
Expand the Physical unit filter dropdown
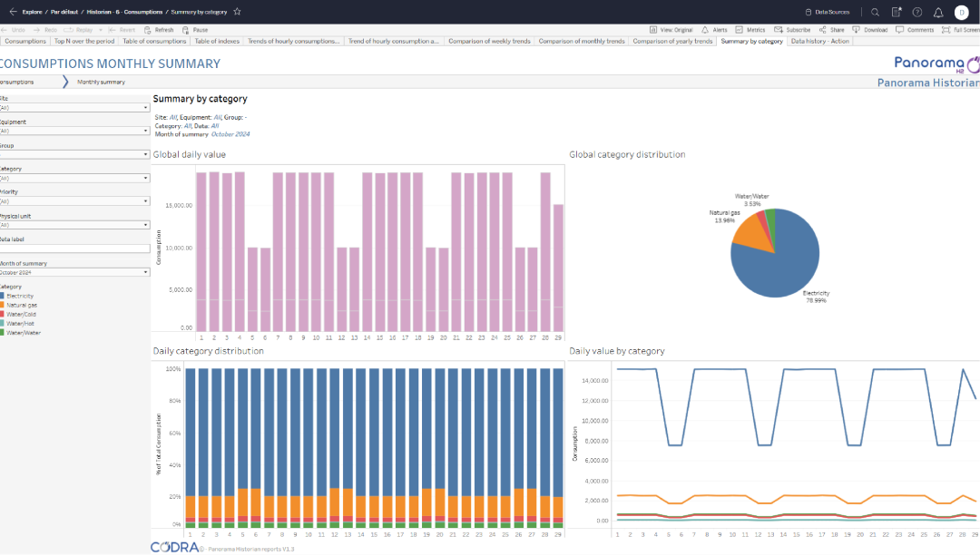tap(74, 225)
